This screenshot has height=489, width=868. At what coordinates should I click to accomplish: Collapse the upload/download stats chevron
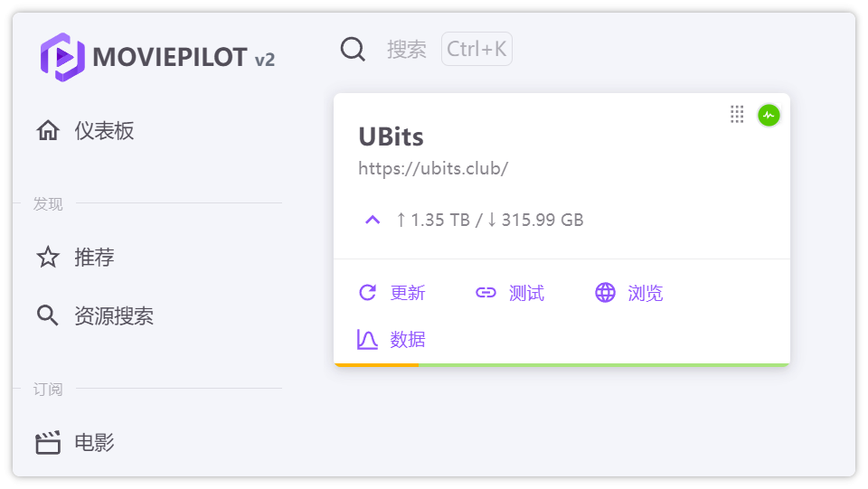pyautogui.click(x=373, y=220)
